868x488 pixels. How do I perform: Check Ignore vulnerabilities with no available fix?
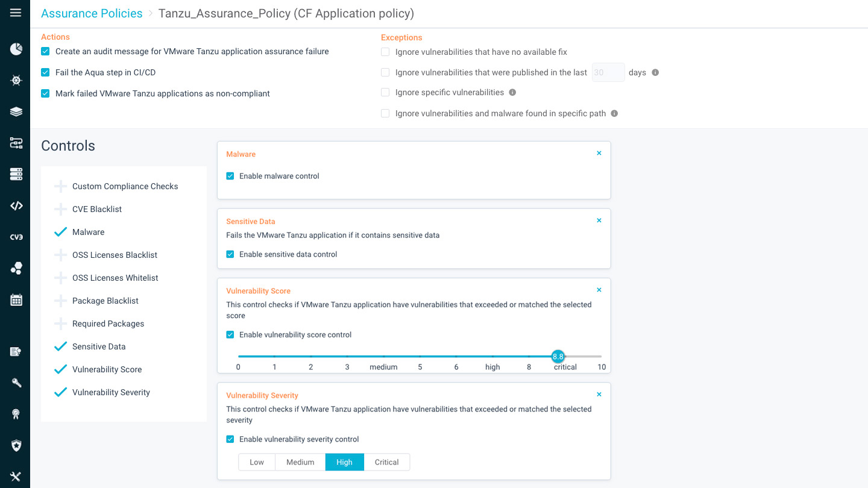(385, 52)
